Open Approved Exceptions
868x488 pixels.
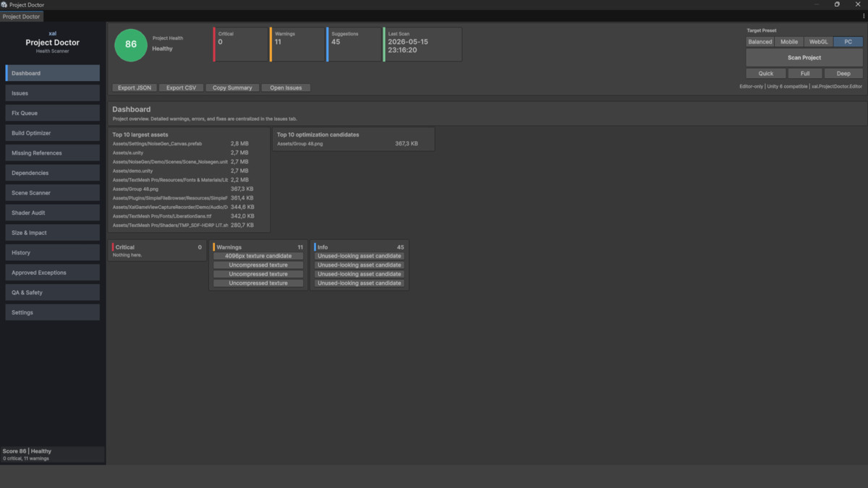[53, 273]
